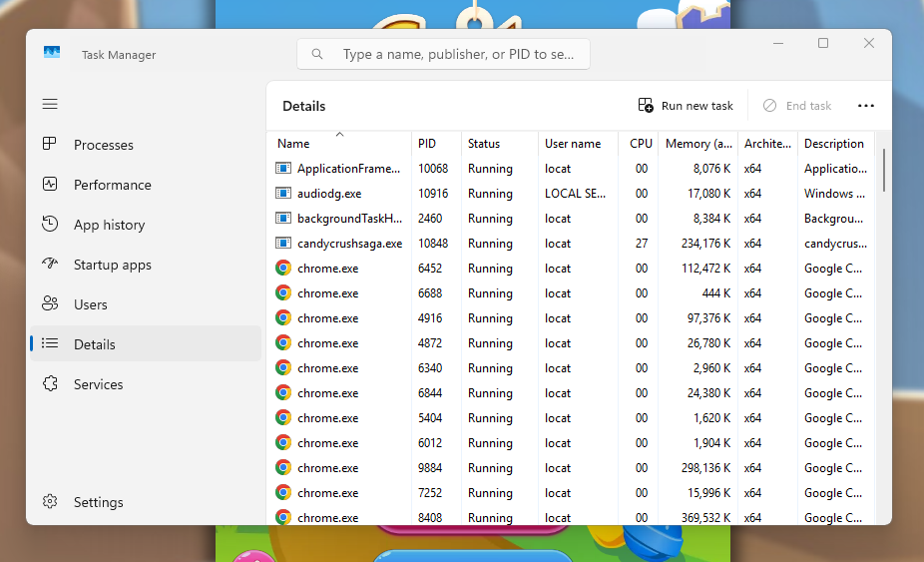The width and height of the screenshot is (924, 562).
Task: Click the backgroundTaskHost process icon
Action: (283, 219)
